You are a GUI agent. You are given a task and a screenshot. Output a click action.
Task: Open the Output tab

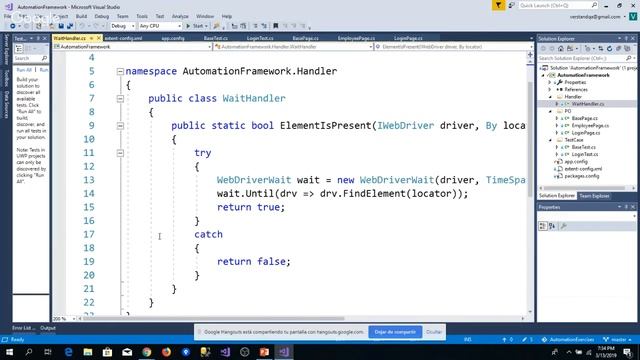(48, 328)
